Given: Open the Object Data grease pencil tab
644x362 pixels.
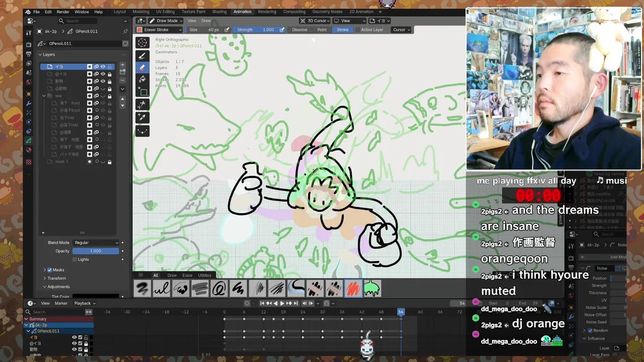Looking at the screenshot, I should click(29, 141).
